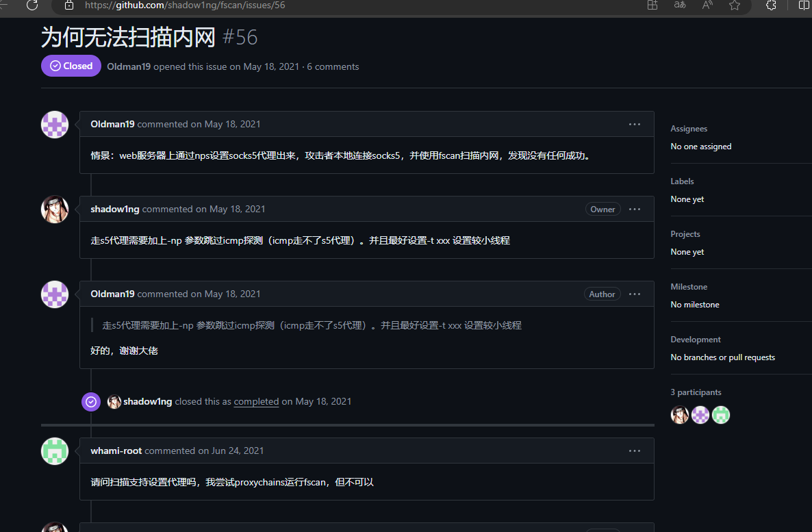This screenshot has width=812, height=532.
Task: Click Oldman19 avatar beside Author comment
Action: [x=55, y=294]
